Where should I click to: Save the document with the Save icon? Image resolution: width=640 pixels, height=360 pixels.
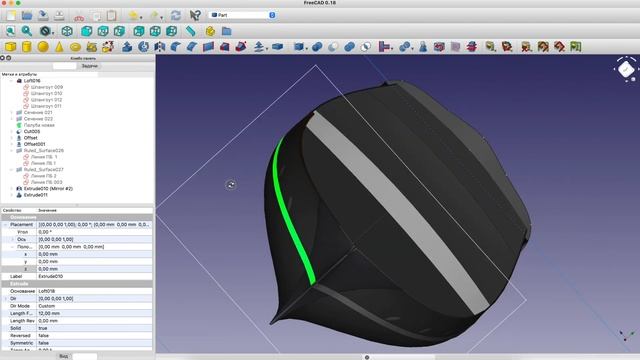[43, 16]
